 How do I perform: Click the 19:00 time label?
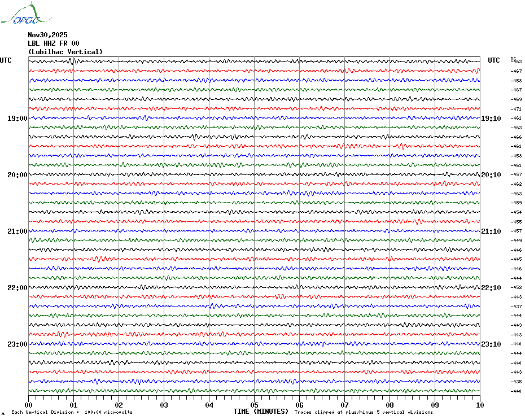pos(17,119)
